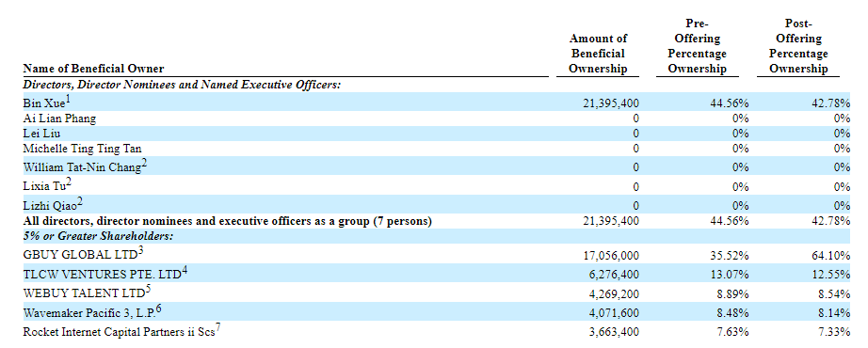This screenshot has width=868, height=348.
Task: Select the 3,663,400 amount for Rocket Internet
Action: coord(611,332)
